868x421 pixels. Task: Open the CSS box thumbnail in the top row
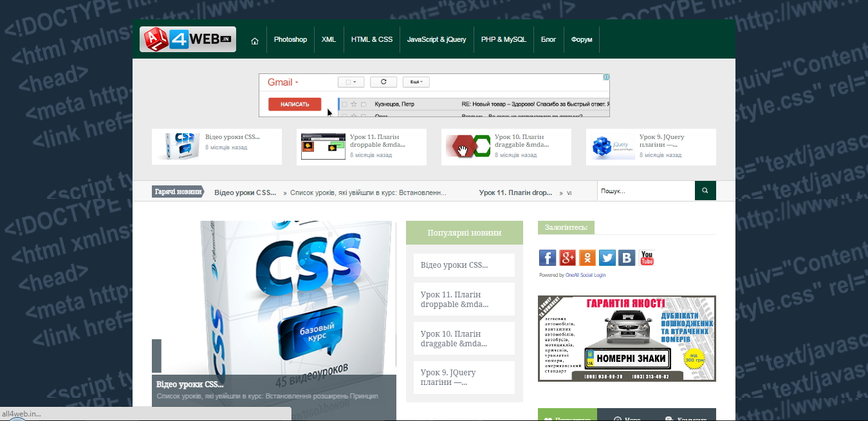178,147
